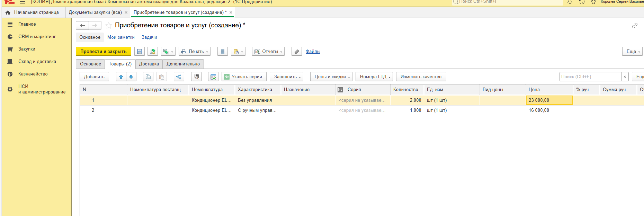Expand the Отчеты dropdown menu
644x216 pixels.
pos(268,52)
